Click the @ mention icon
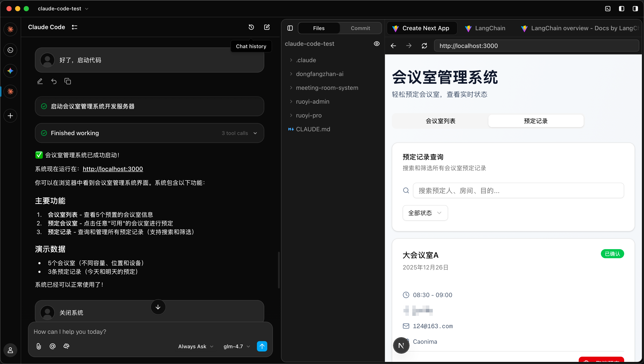The width and height of the screenshot is (644, 364). (53, 346)
